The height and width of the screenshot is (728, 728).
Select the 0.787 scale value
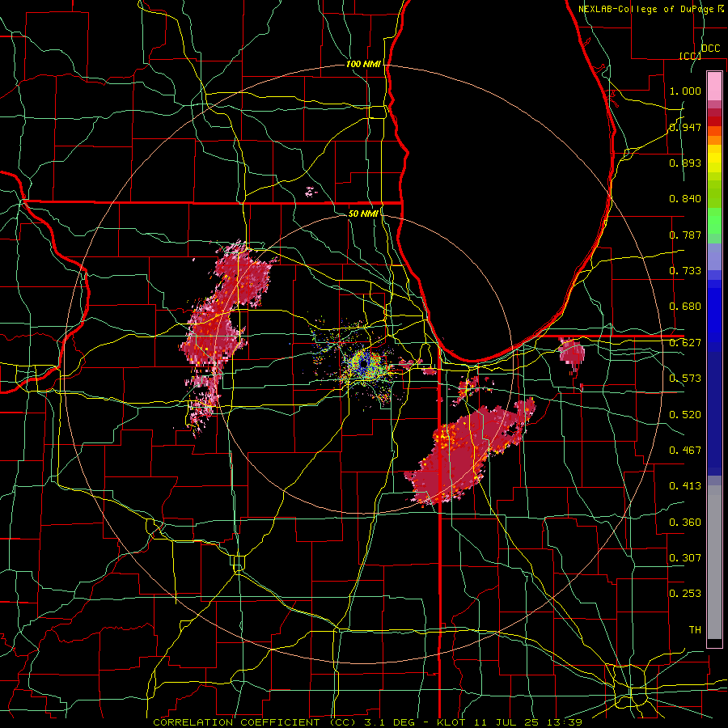pyautogui.click(x=685, y=235)
